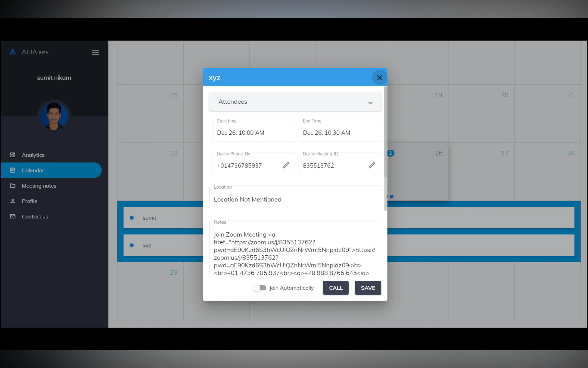Click the Profile person icon
The image size is (588, 368).
(x=13, y=201)
